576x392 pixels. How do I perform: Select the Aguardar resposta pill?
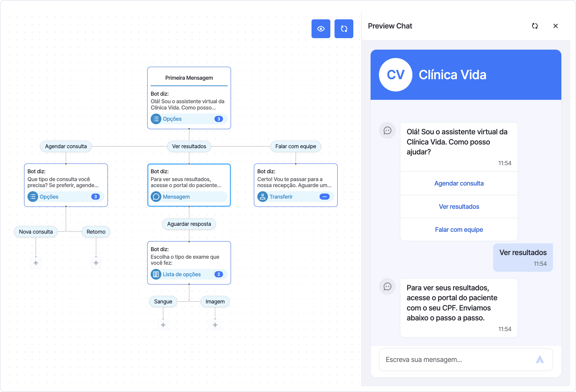point(189,224)
